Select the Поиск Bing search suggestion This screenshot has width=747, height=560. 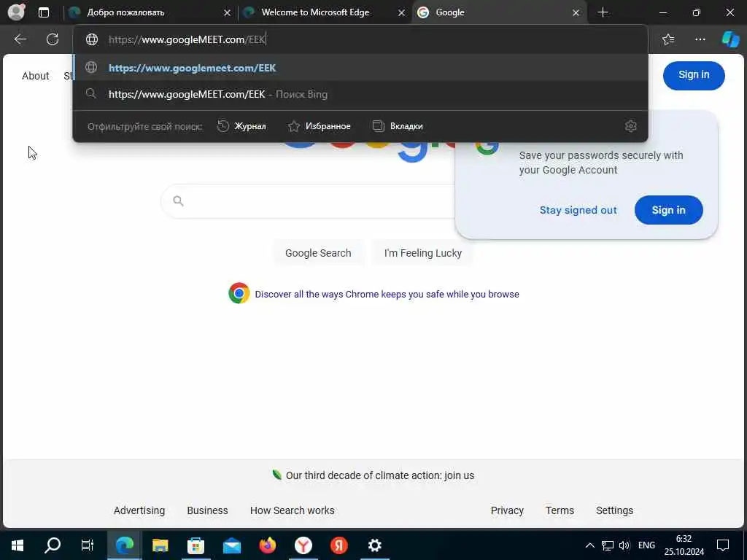360,94
